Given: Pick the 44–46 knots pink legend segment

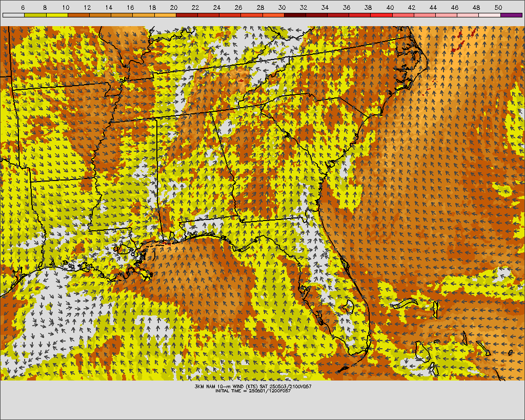Looking at the screenshot, I should (x=447, y=15).
